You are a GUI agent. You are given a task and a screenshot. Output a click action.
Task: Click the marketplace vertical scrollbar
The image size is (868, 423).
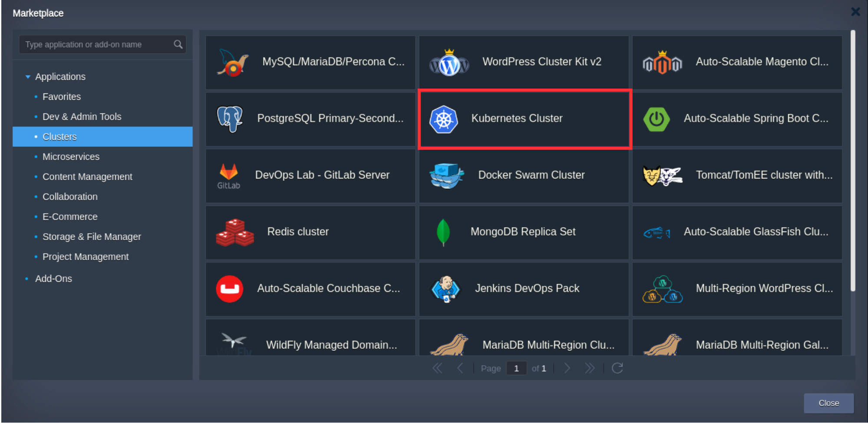[x=852, y=161]
